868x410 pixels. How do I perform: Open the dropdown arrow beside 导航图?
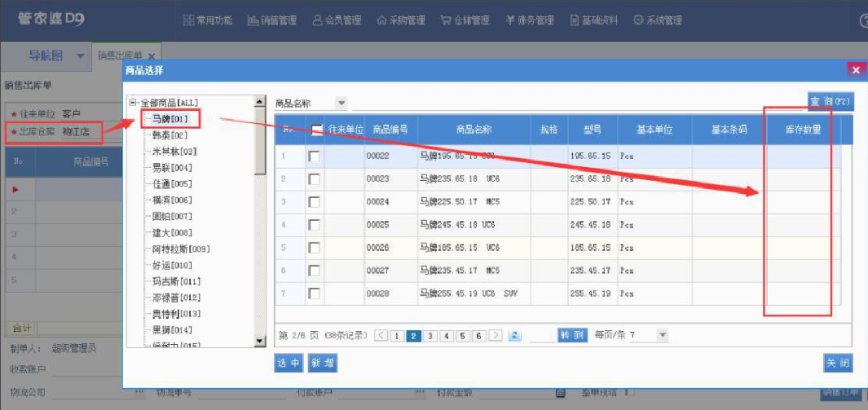point(80,56)
